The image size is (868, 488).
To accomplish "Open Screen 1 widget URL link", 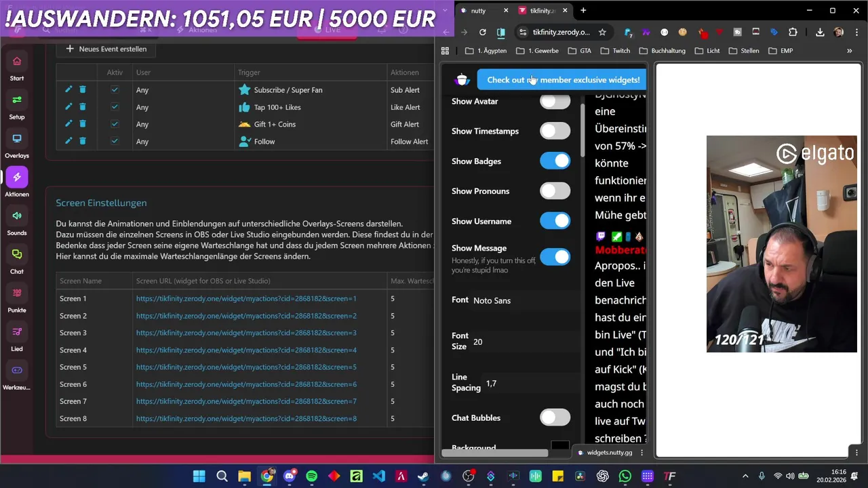I will (246, 298).
